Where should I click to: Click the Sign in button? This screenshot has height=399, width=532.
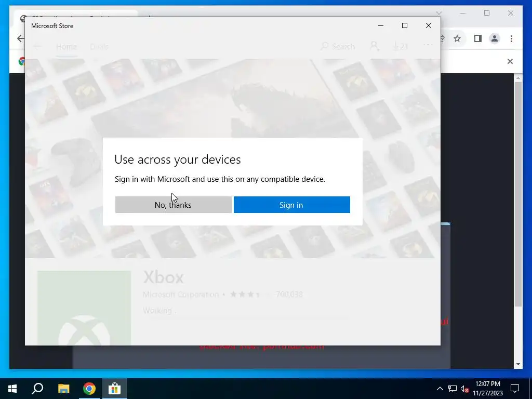pyautogui.click(x=292, y=205)
